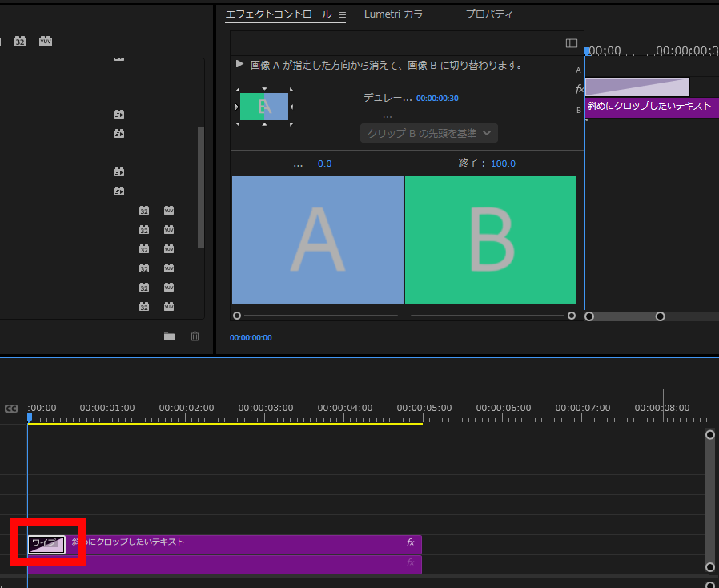Select the transition bar in Effect Controls mini timeline
719x588 pixels.
pos(637,87)
